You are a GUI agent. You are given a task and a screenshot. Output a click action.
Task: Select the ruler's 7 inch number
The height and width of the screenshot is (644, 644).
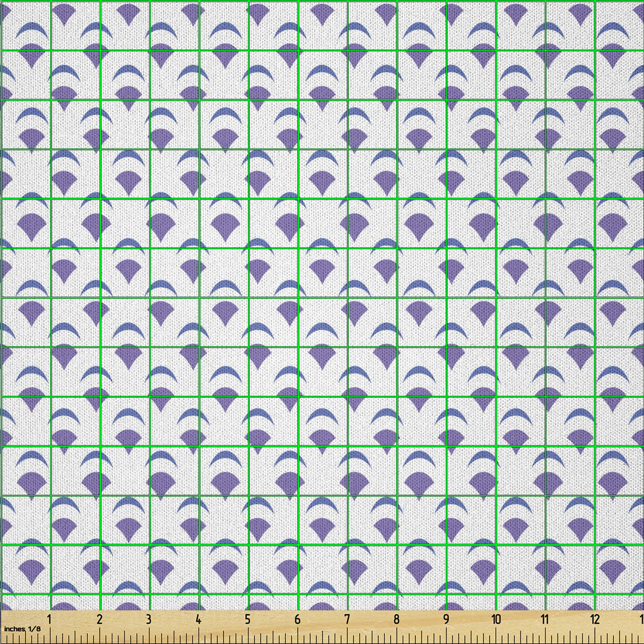(x=347, y=619)
